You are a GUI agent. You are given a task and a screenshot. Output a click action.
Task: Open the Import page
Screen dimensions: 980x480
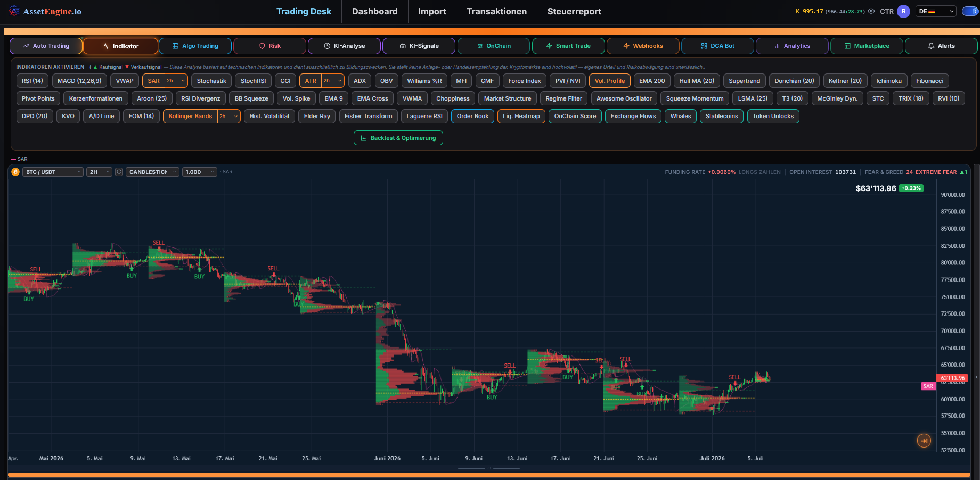432,11
